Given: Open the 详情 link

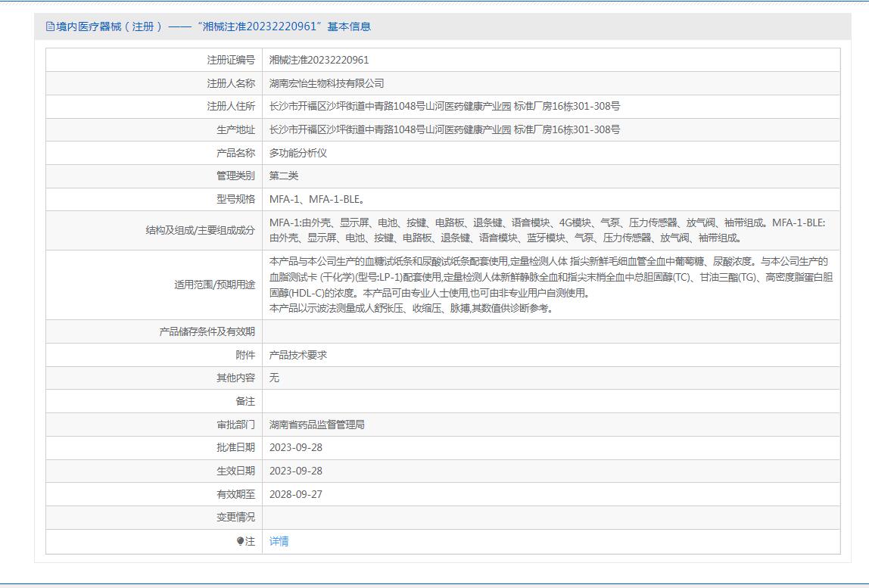Looking at the screenshot, I should coord(279,541).
